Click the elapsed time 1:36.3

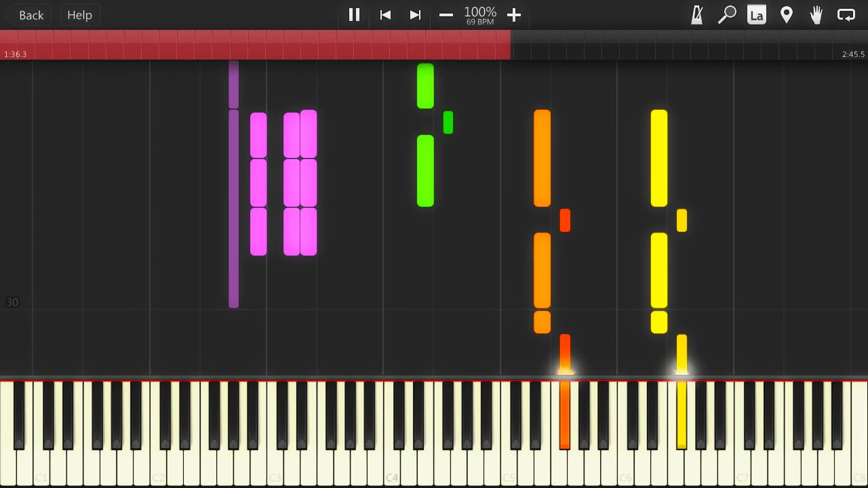coord(15,54)
